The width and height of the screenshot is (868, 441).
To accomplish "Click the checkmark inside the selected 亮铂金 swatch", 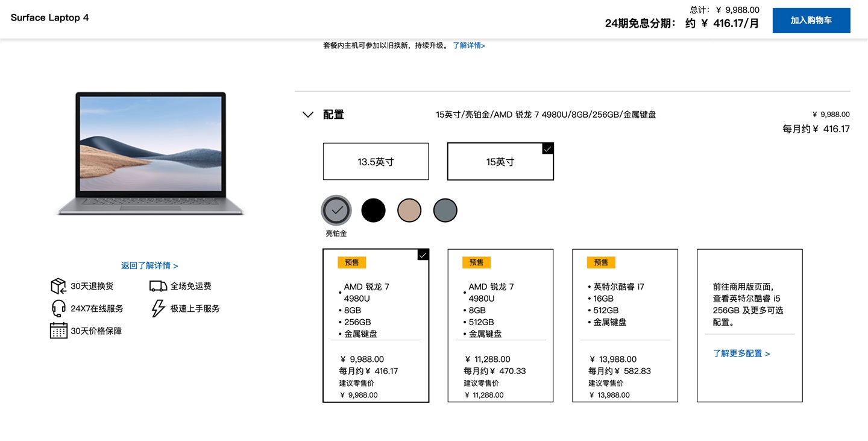I will point(336,209).
